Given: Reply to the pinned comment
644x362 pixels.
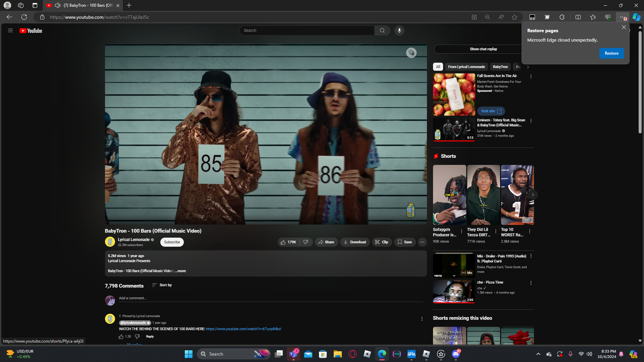Looking at the screenshot, I should tap(150, 337).
